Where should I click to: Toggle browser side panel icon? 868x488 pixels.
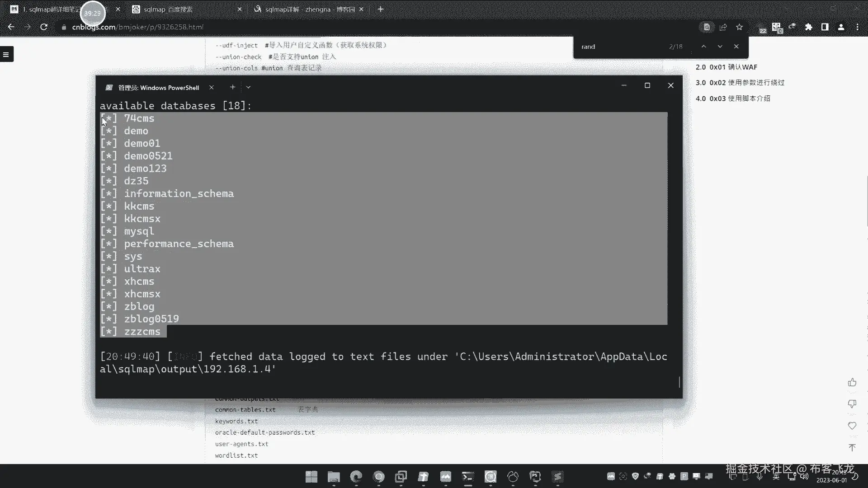click(825, 27)
